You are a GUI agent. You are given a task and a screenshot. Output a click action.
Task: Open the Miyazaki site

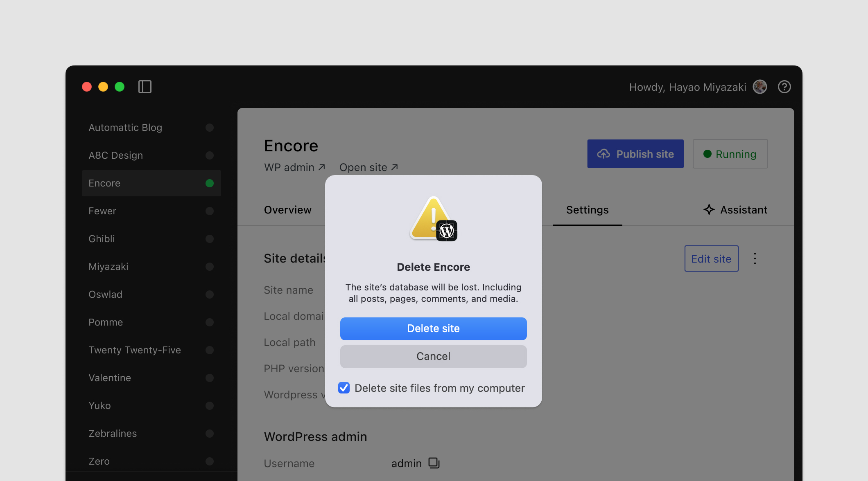coord(151,267)
